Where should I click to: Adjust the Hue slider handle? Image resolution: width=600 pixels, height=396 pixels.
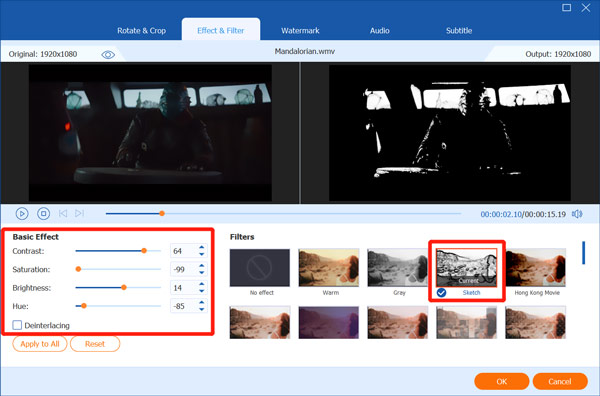click(x=84, y=306)
